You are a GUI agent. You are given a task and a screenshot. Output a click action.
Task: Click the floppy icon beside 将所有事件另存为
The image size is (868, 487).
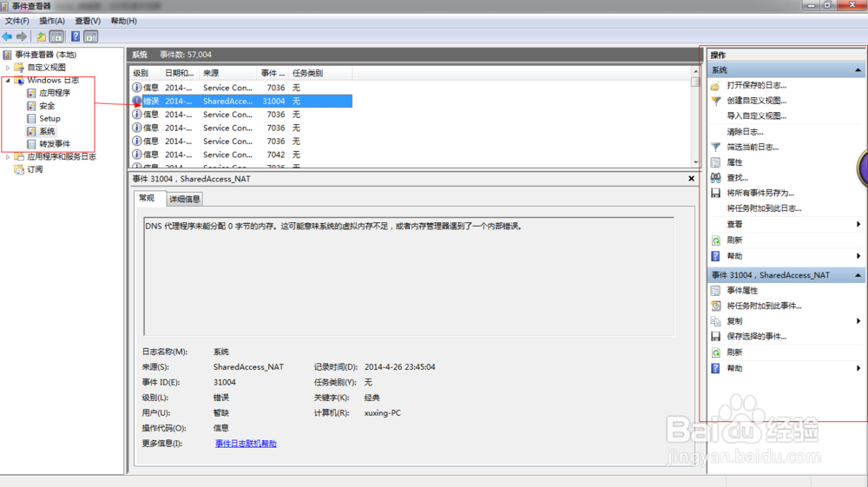tap(716, 193)
